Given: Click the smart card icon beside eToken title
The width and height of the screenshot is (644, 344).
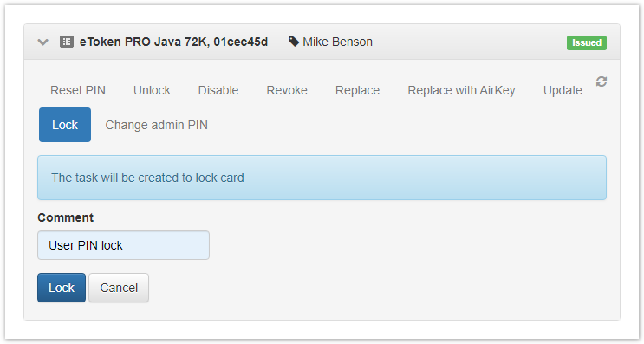Looking at the screenshot, I should pos(67,42).
